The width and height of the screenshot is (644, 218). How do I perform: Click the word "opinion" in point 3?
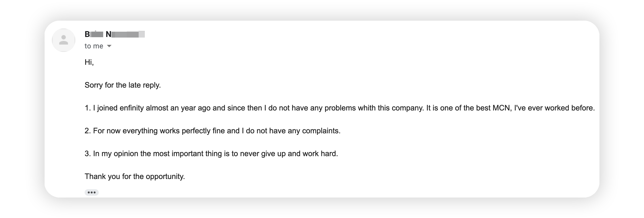126,153
